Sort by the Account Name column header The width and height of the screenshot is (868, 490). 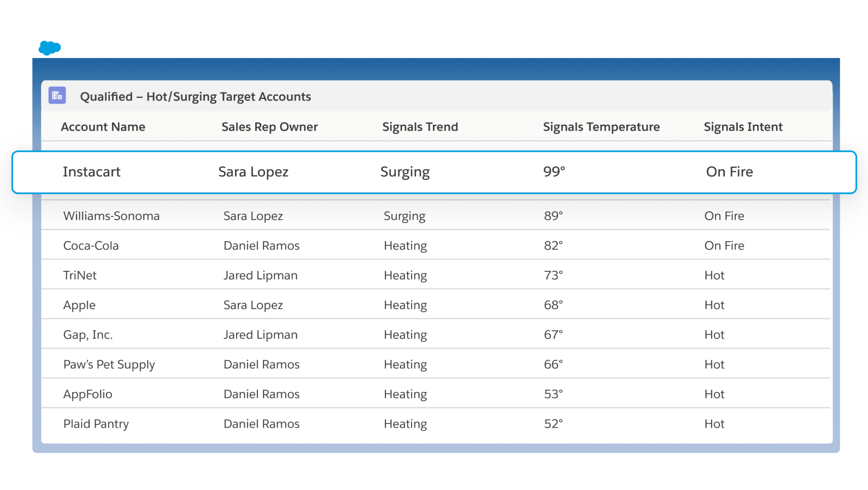(103, 127)
